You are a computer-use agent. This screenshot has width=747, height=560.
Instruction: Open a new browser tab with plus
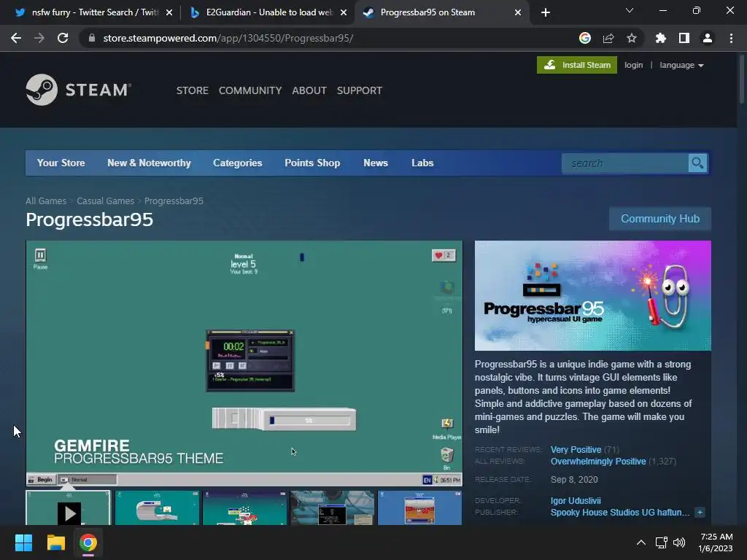point(546,12)
